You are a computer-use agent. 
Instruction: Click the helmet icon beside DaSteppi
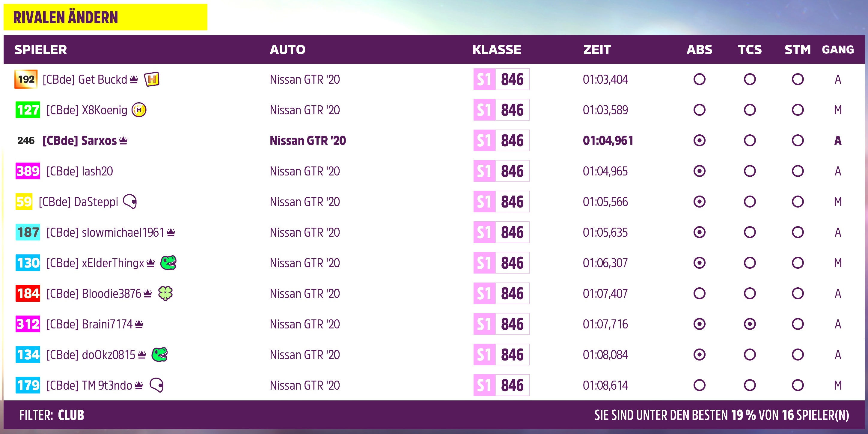(x=130, y=202)
